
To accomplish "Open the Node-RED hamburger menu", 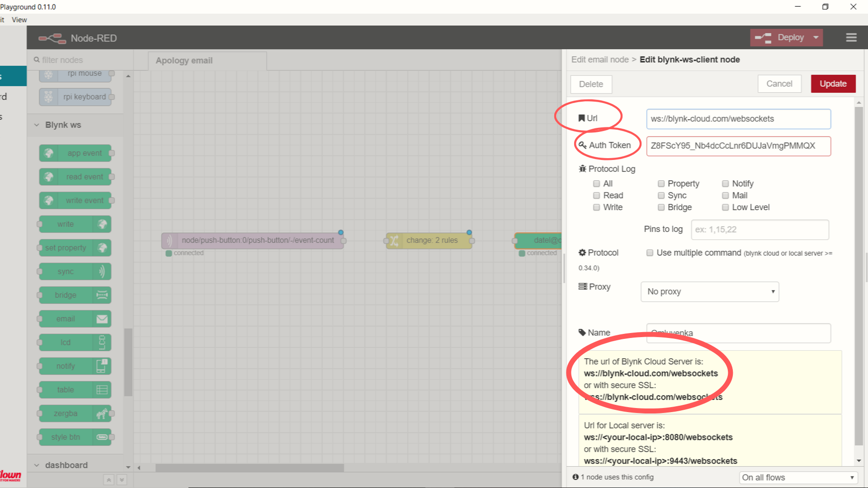I will tap(851, 38).
